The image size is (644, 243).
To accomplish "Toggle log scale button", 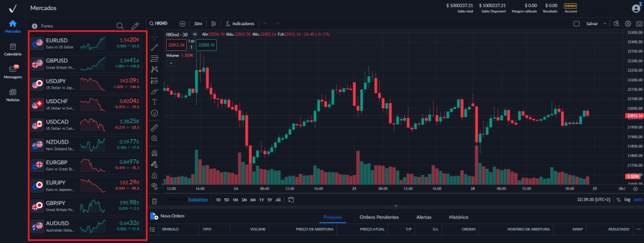I will click(x=628, y=200).
